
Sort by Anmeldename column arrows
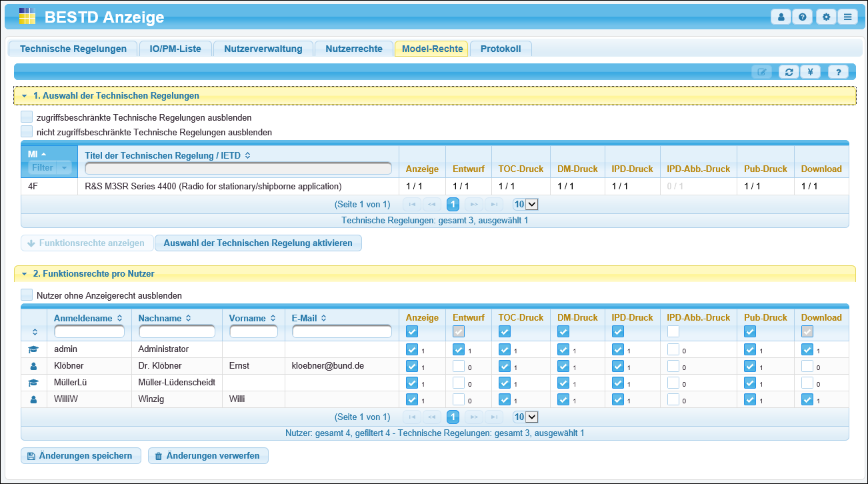coord(120,318)
